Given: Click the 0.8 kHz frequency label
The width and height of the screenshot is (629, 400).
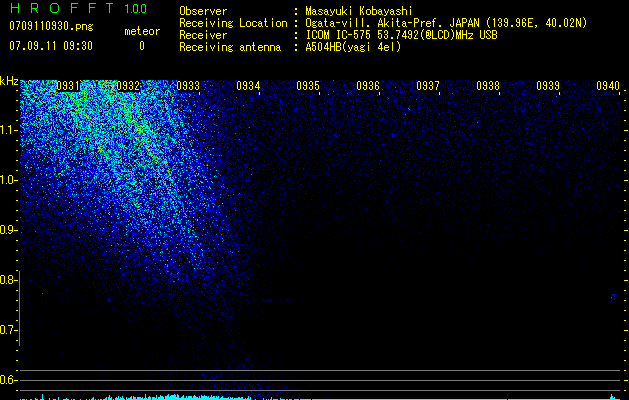Looking at the screenshot, I should [8, 280].
